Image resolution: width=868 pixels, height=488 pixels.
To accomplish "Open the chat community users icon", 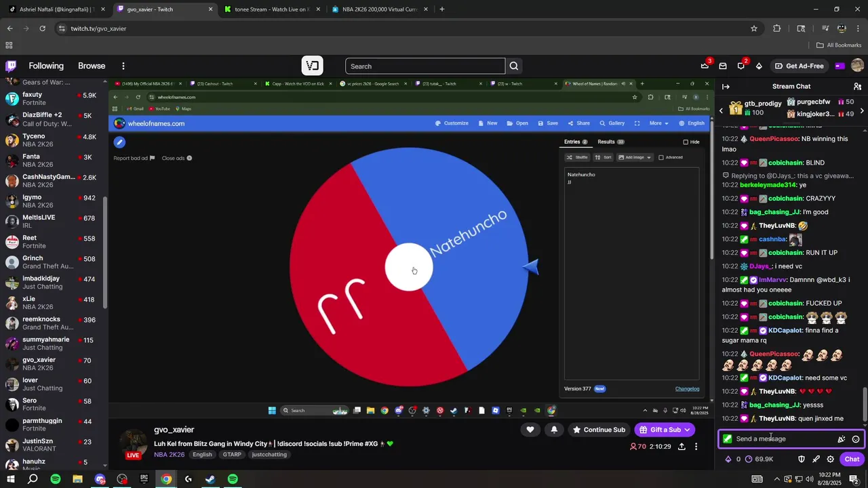I will [857, 86].
